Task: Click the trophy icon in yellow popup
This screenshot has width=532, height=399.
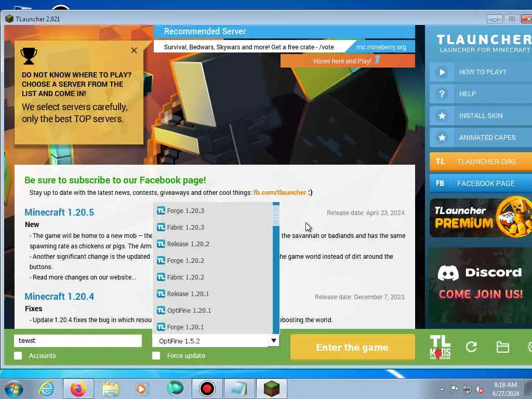Action: click(x=29, y=56)
